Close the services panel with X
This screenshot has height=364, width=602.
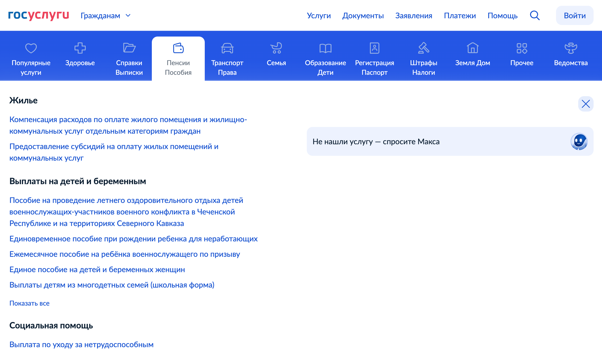click(x=586, y=104)
